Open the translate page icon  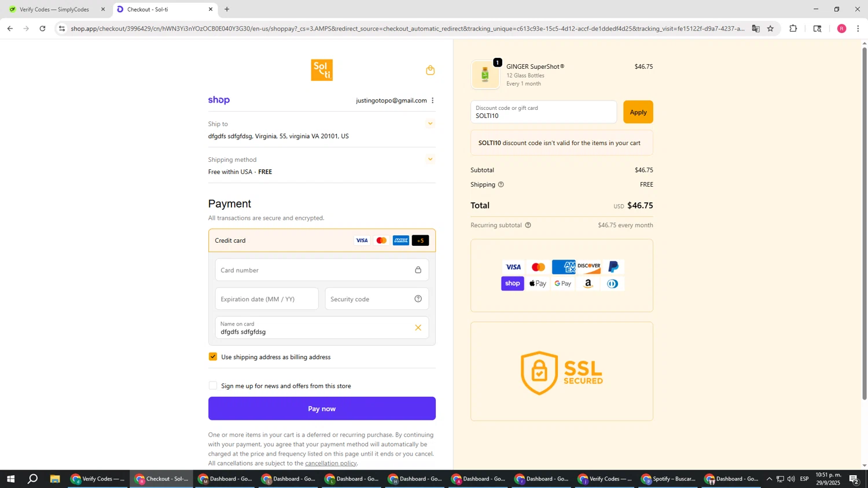(756, 28)
